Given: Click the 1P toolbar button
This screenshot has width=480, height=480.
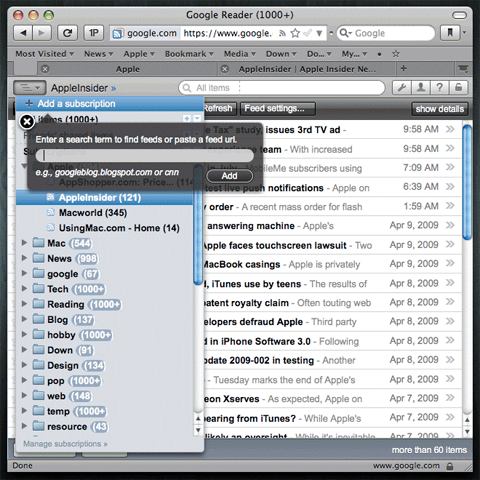Looking at the screenshot, I should [94, 33].
